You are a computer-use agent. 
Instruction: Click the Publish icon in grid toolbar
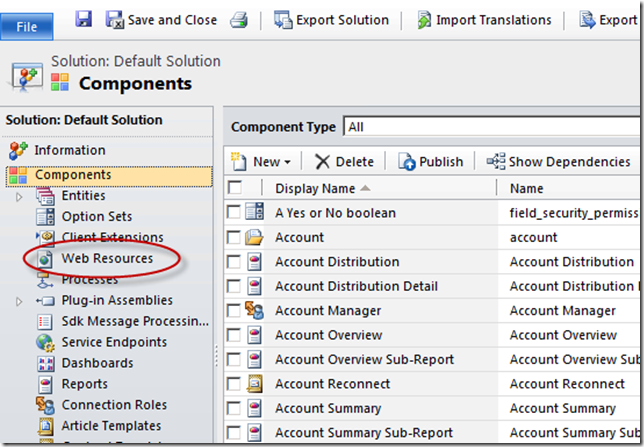pyautogui.click(x=406, y=162)
